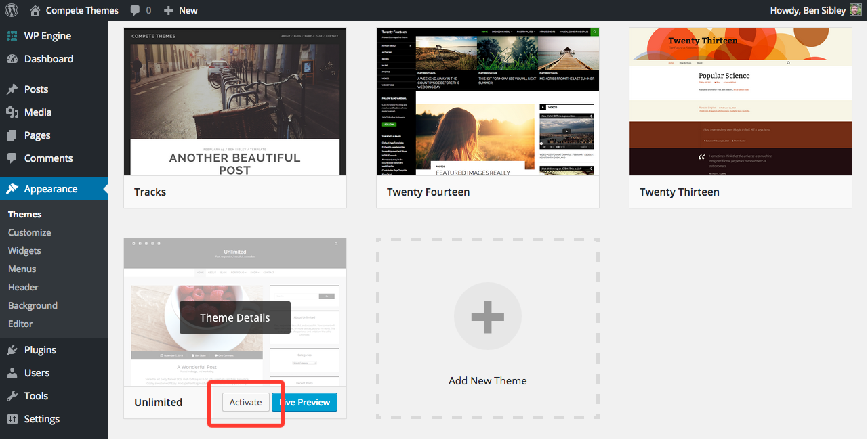The image size is (868, 440).
Task: Click the Media icon in sidebar
Action: [x=12, y=112]
